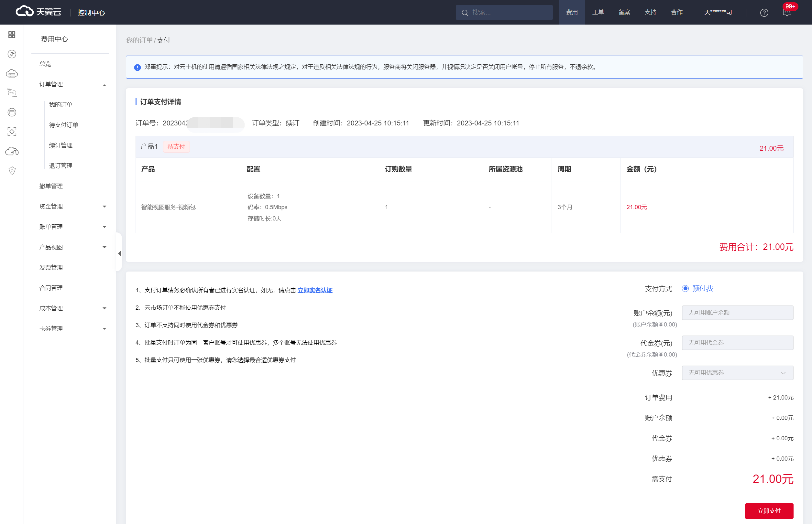Select the 预付费 payment method radio
This screenshot has height=524, width=812.
pyautogui.click(x=686, y=289)
